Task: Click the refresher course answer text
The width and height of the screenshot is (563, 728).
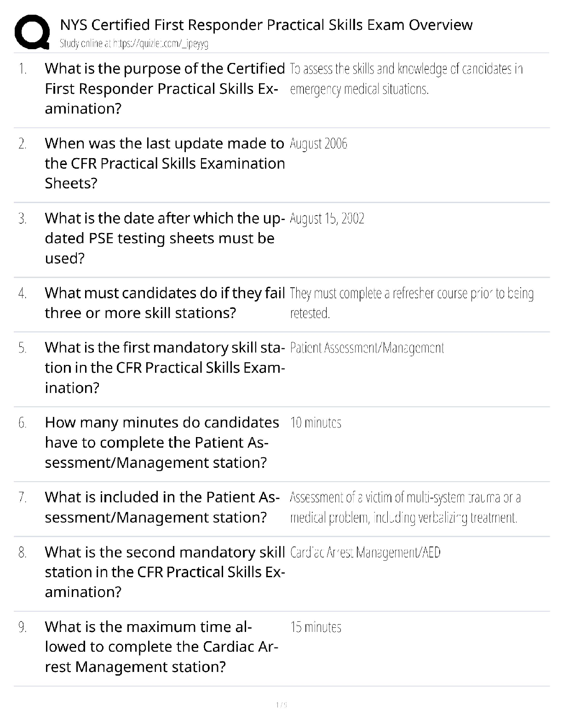Action: [412, 303]
